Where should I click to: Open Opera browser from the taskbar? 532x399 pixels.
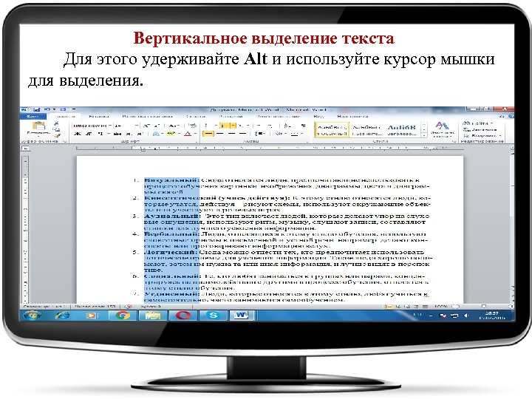[183, 316]
